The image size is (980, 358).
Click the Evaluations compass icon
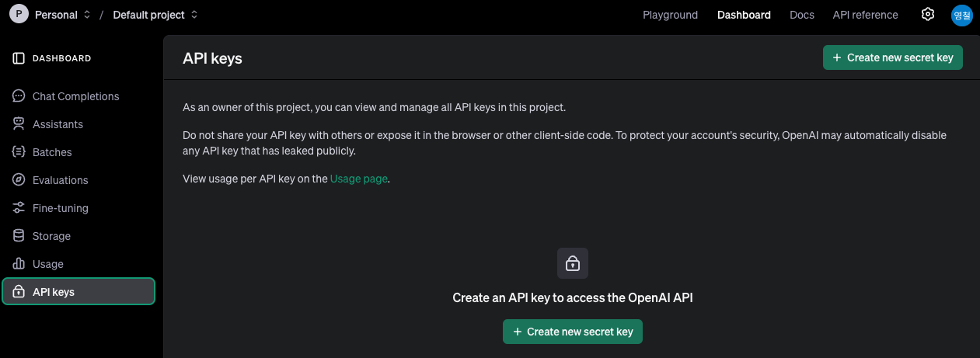point(19,180)
